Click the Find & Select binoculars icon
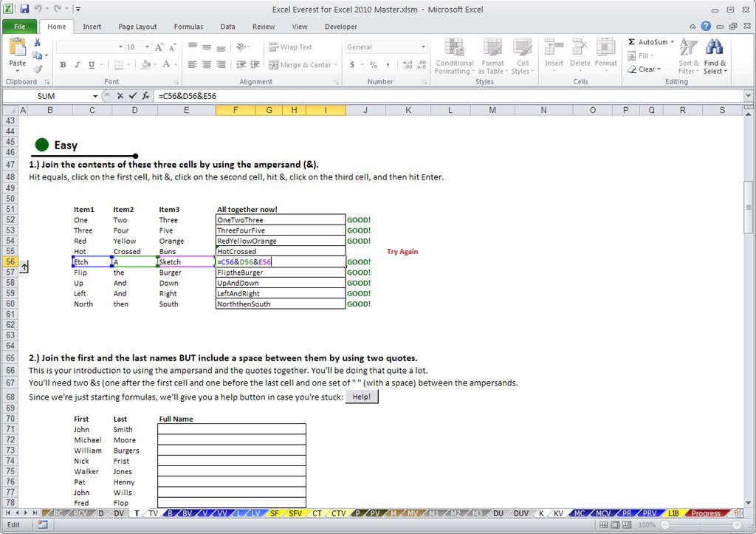The width and height of the screenshot is (756, 534). click(714, 47)
